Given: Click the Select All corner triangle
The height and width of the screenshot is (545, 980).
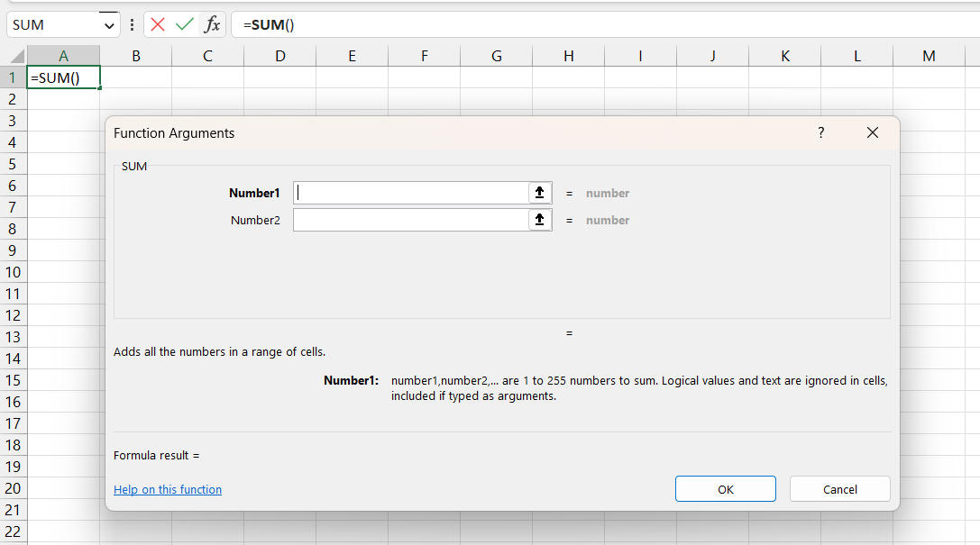Looking at the screenshot, I should [x=14, y=56].
